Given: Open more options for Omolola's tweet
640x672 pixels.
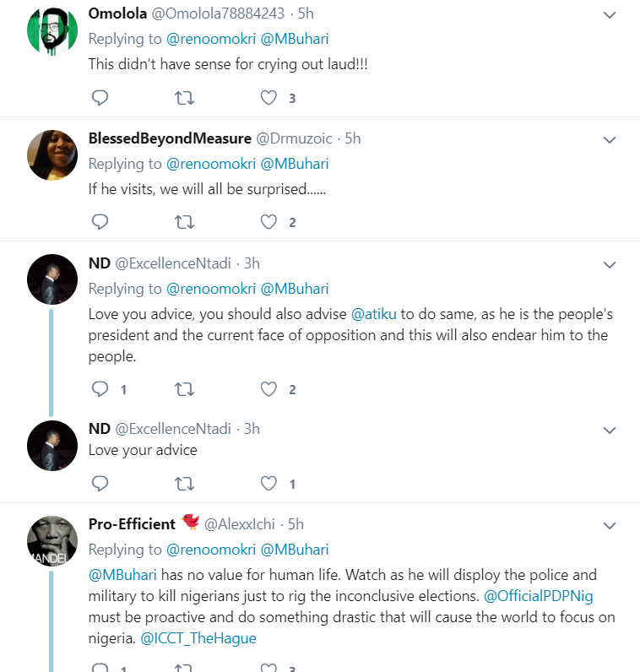Looking at the screenshot, I should tap(610, 15).
